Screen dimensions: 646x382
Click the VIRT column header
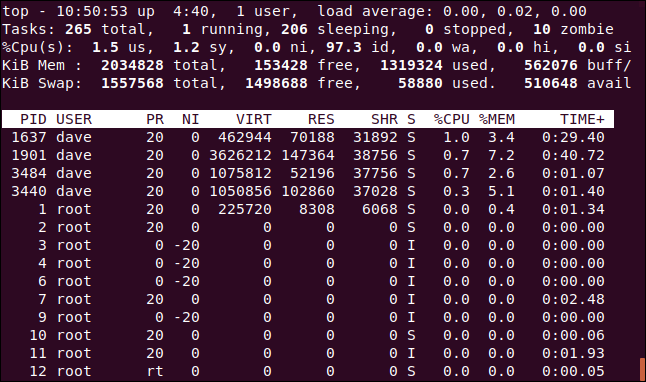(x=254, y=119)
